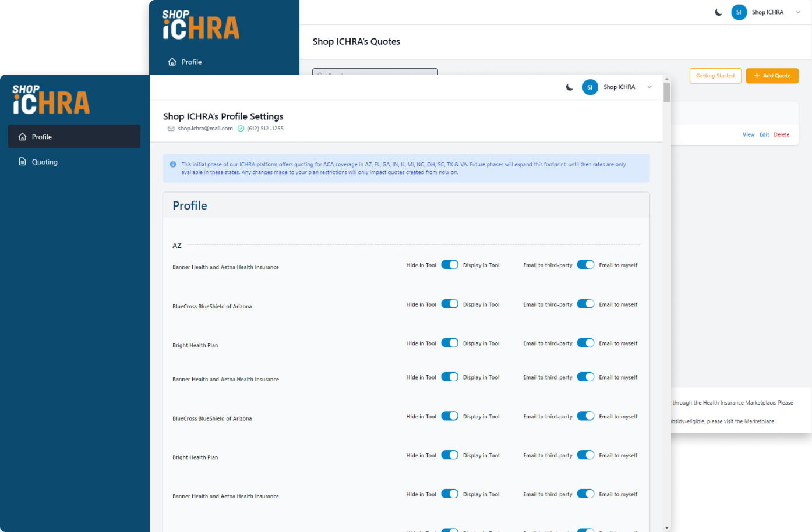Expand Shop ICHRA user chevron in Quotes window header
The height and width of the screenshot is (532, 812).
(x=798, y=12)
